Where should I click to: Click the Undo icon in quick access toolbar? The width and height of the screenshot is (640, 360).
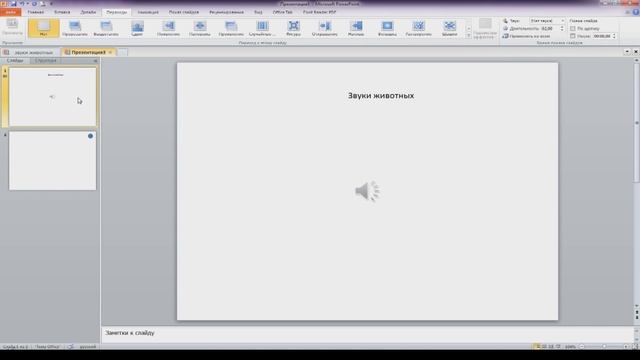(x=22, y=4)
